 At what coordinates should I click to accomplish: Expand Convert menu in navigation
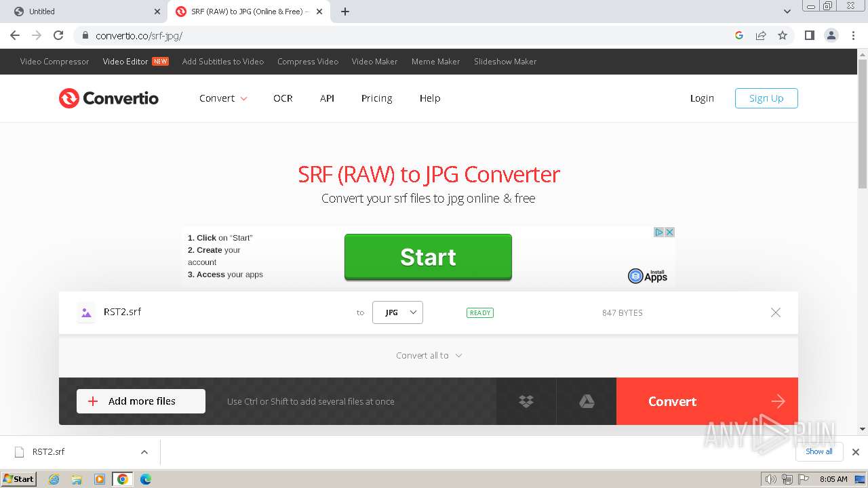[x=223, y=98]
